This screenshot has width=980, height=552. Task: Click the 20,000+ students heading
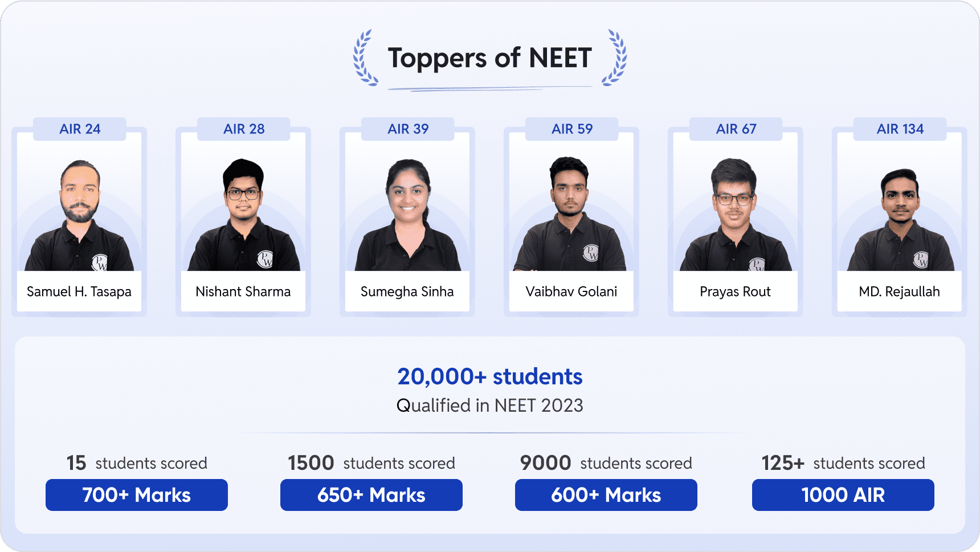(x=490, y=376)
